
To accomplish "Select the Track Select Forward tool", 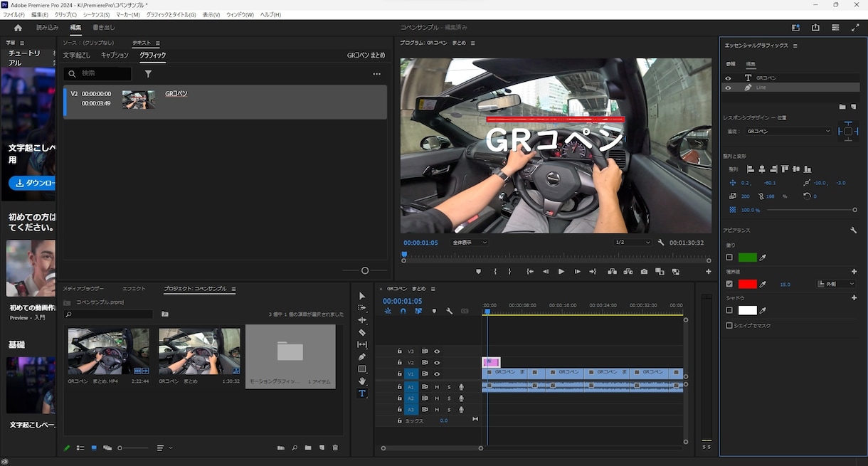I will [x=362, y=308].
